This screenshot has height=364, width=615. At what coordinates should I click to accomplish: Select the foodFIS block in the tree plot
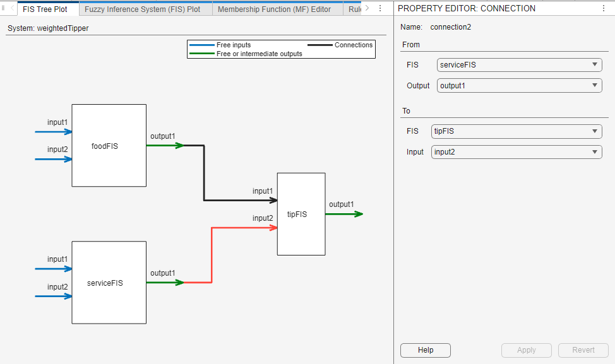pos(109,146)
